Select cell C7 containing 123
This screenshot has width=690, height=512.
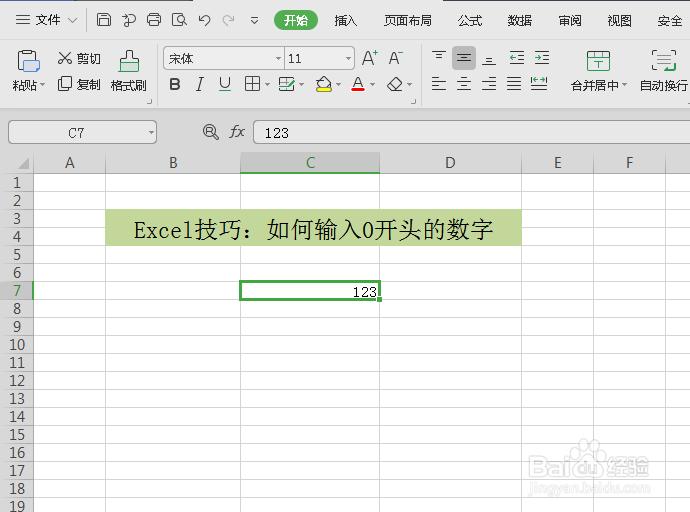pos(310,291)
